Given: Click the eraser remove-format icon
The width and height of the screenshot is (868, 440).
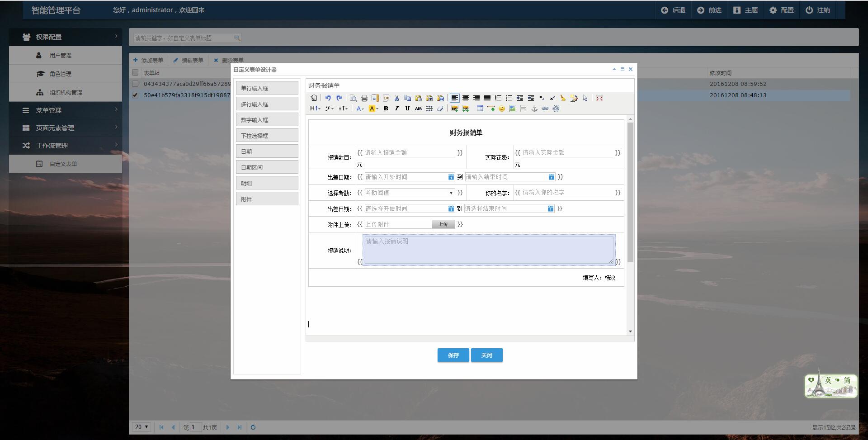Looking at the screenshot, I should click(440, 109).
